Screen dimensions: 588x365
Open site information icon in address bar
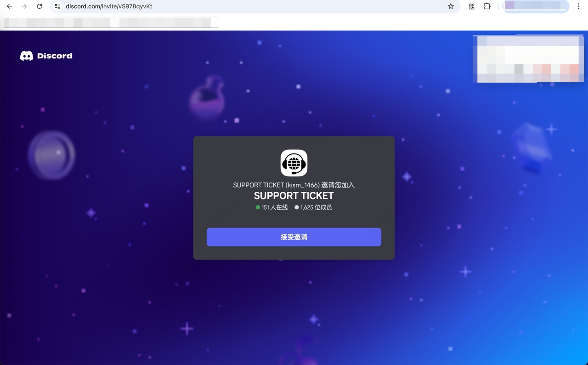pyautogui.click(x=57, y=6)
